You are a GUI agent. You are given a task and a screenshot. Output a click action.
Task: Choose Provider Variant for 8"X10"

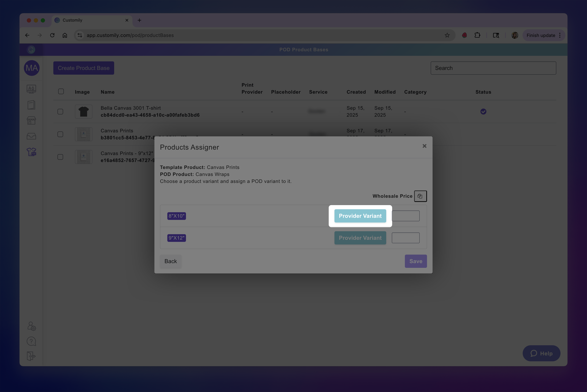[360, 216]
